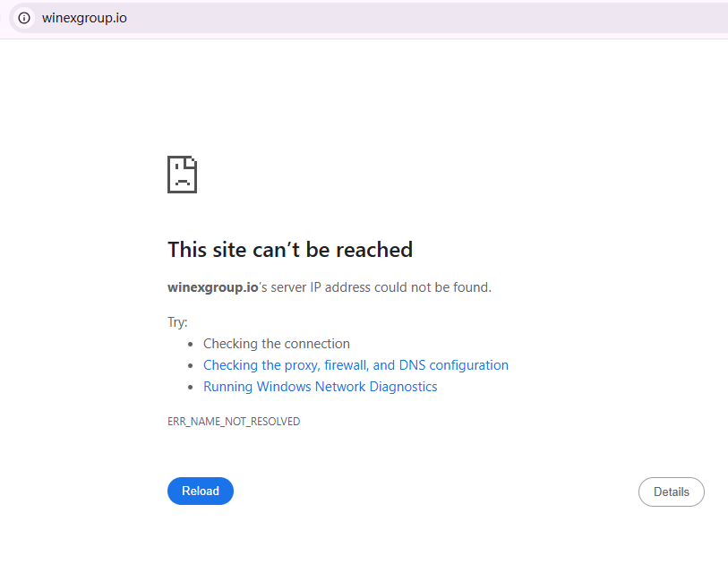728x564 pixels.
Task: Click the word 'Diagnostics' in the blue link
Action: (403, 387)
